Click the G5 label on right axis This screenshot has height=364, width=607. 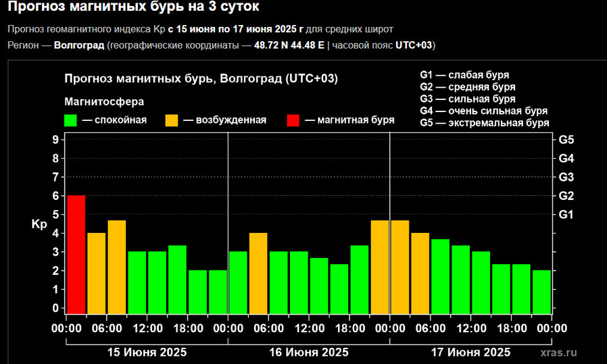[x=566, y=140]
